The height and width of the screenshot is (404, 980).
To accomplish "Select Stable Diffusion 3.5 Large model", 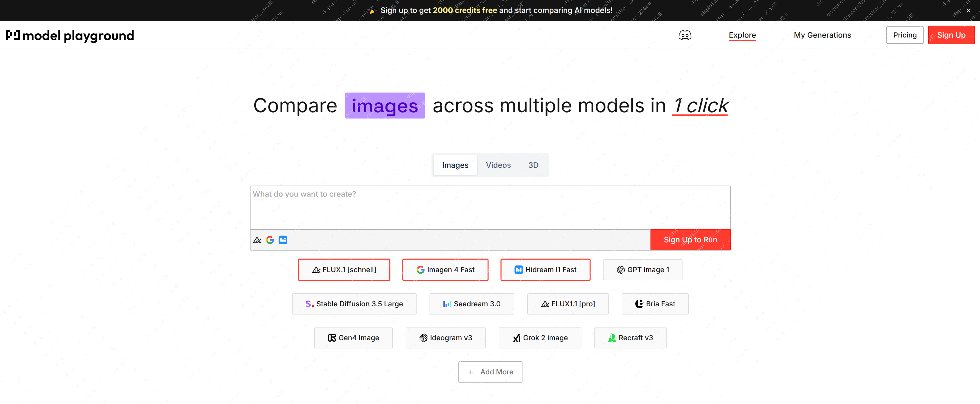I will [354, 304].
